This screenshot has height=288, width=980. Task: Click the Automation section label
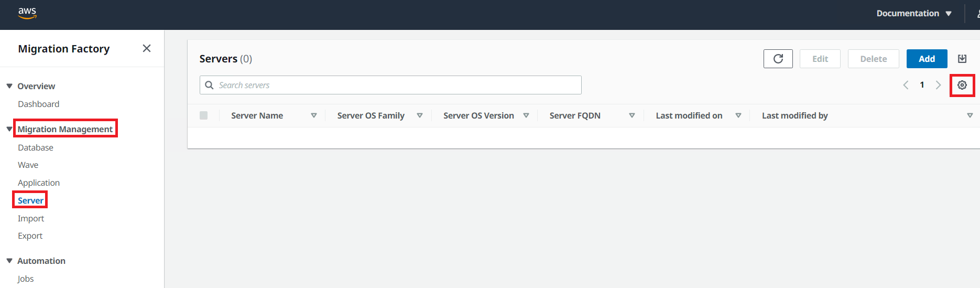click(x=41, y=261)
